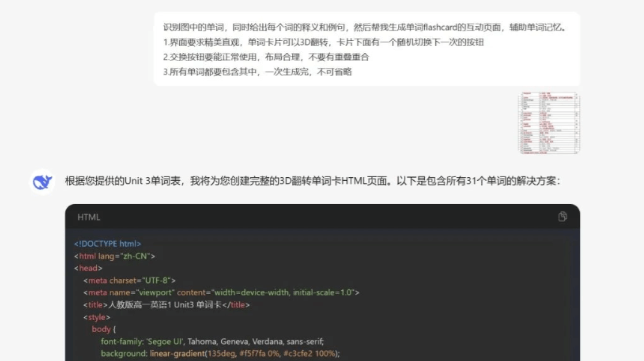Image resolution: width=644 pixels, height=361 pixels.
Task: Click requirement line 3 about 所有单词
Action: tap(258, 72)
